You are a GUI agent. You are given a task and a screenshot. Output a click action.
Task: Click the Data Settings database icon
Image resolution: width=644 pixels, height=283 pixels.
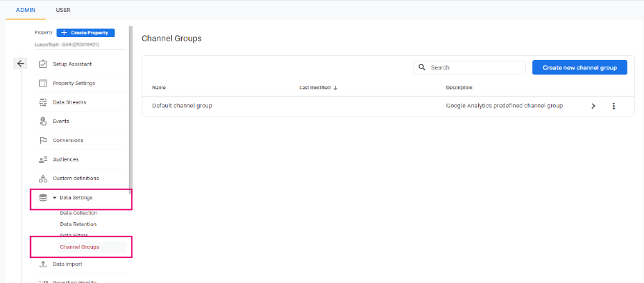pyautogui.click(x=43, y=198)
